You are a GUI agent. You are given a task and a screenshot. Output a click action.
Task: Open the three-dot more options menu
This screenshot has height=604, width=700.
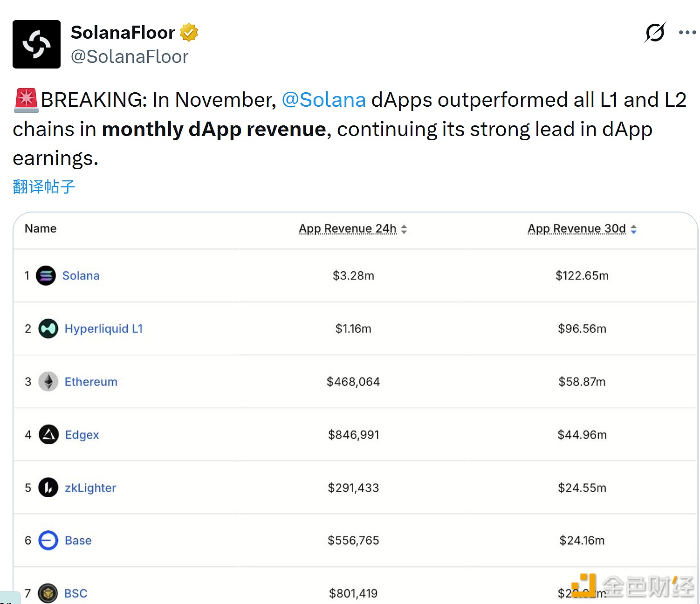687,33
